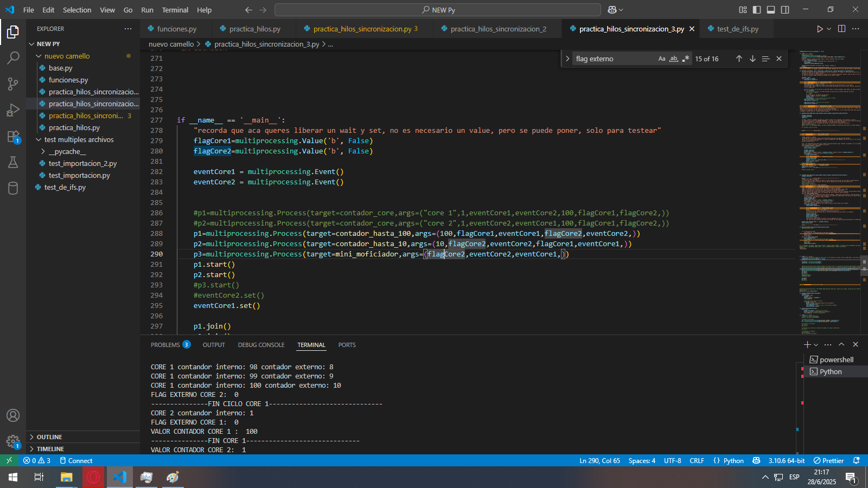Switch to the DEBUG CONSOLE tab
This screenshot has height=488, width=868.
point(261,345)
